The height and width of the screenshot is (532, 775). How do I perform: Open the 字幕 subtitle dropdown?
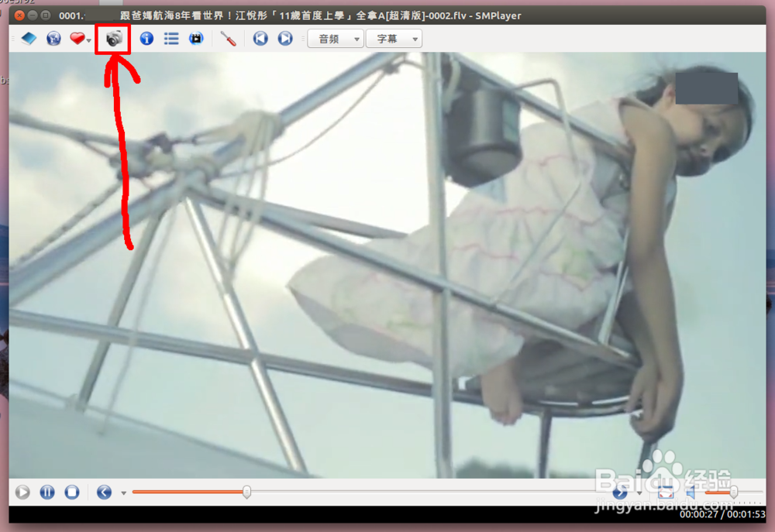pos(394,39)
